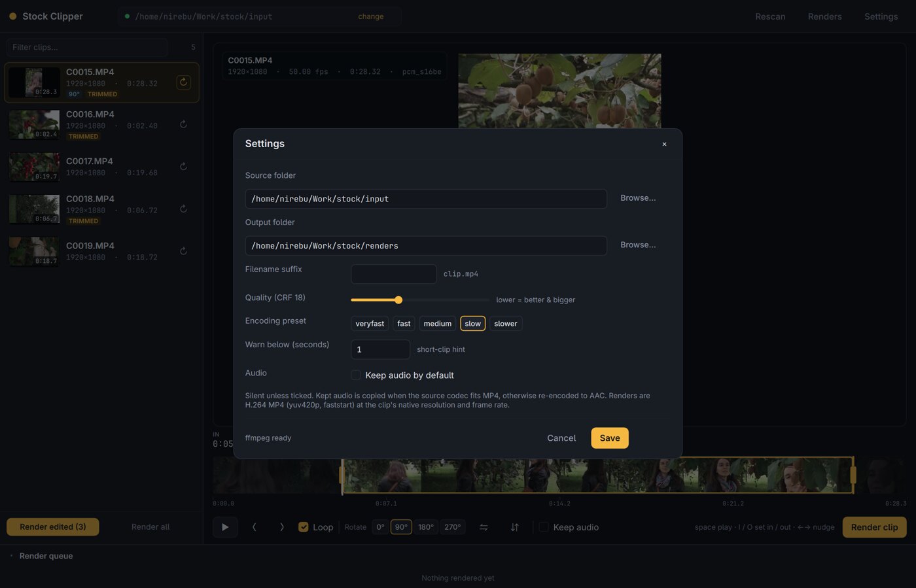Close the Settings dialog with the ×
This screenshot has width=916, height=588.
664,144
